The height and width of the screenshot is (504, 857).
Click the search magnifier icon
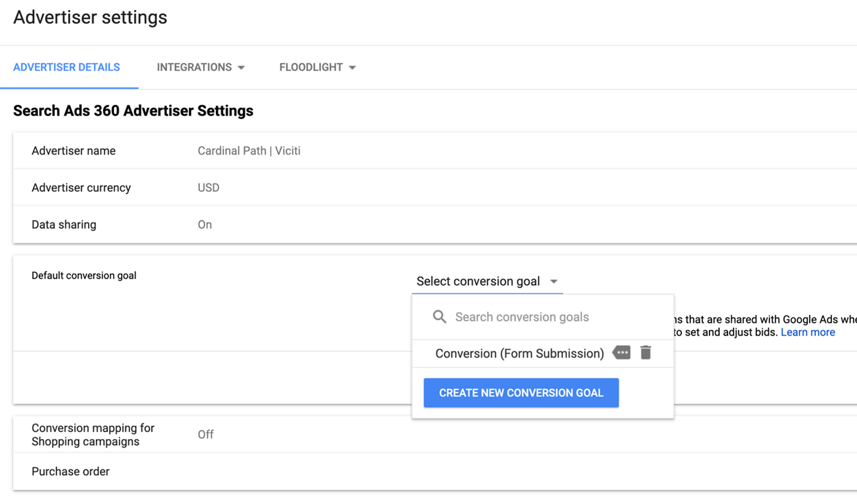[x=439, y=316]
